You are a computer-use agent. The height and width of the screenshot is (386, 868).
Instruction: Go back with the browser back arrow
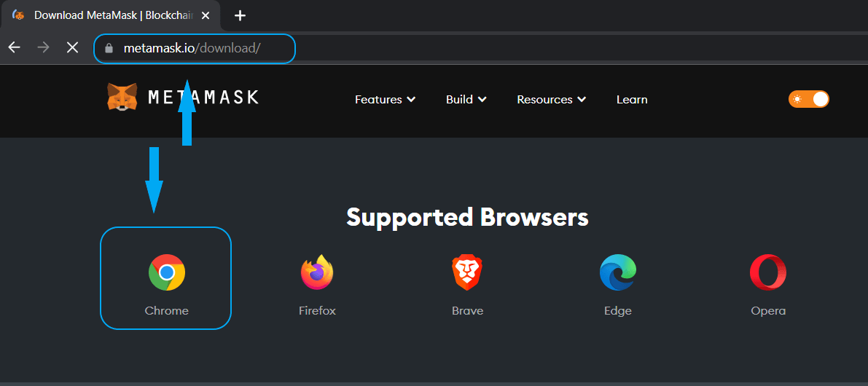(15, 47)
